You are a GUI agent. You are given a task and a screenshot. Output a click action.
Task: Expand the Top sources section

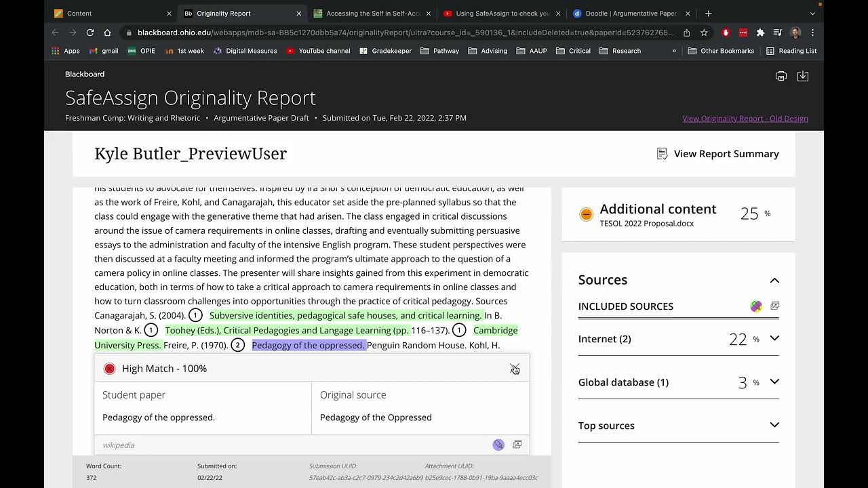point(774,425)
